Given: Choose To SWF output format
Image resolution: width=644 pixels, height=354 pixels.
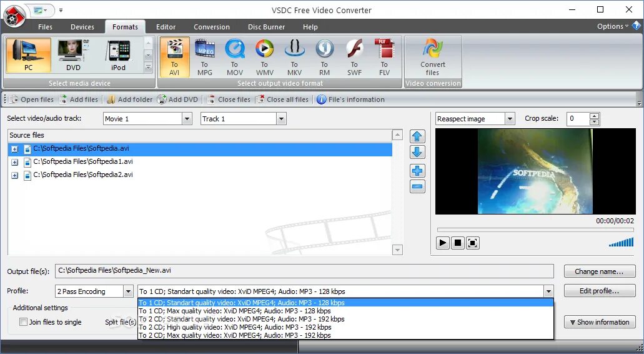Looking at the screenshot, I should point(354,57).
